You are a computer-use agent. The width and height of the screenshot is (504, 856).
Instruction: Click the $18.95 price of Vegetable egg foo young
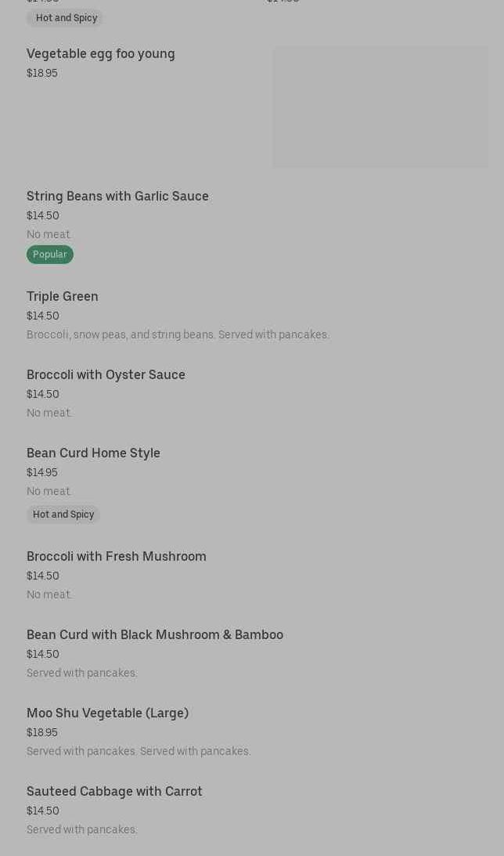(42, 73)
